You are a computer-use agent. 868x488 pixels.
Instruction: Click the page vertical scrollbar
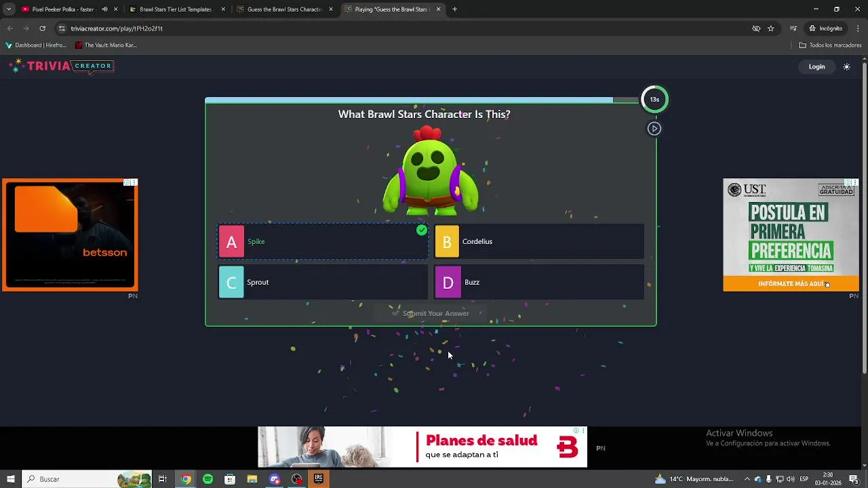pyautogui.click(x=864, y=217)
